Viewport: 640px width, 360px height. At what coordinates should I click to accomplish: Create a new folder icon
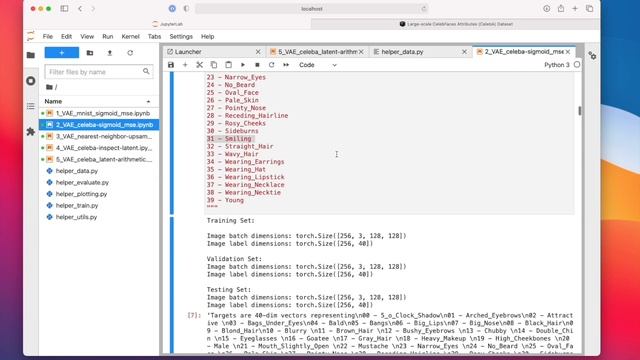point(90,53)
